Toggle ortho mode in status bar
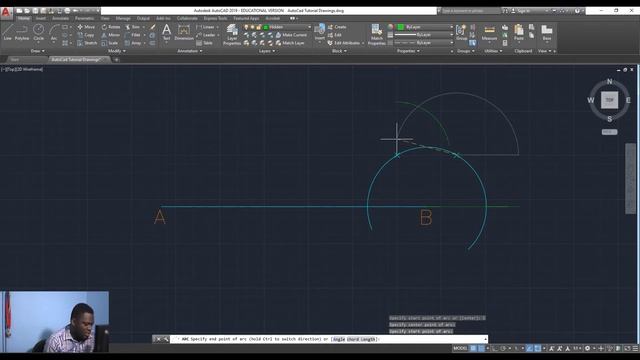Screen dimensions: 640x360 click(495, 348)
